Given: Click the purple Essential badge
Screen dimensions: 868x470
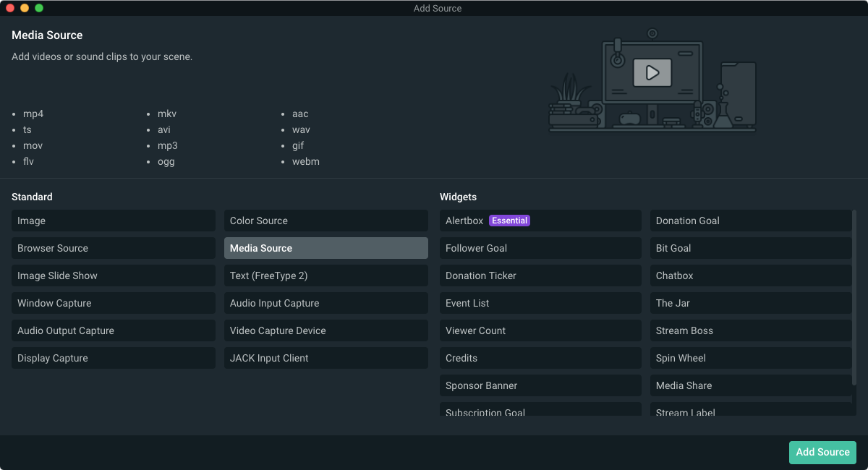Looking at the screenshot, I should coord(509,221).
